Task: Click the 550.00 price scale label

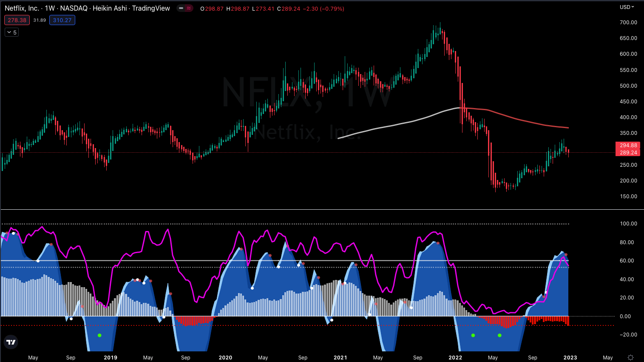Action: point(628,70)
